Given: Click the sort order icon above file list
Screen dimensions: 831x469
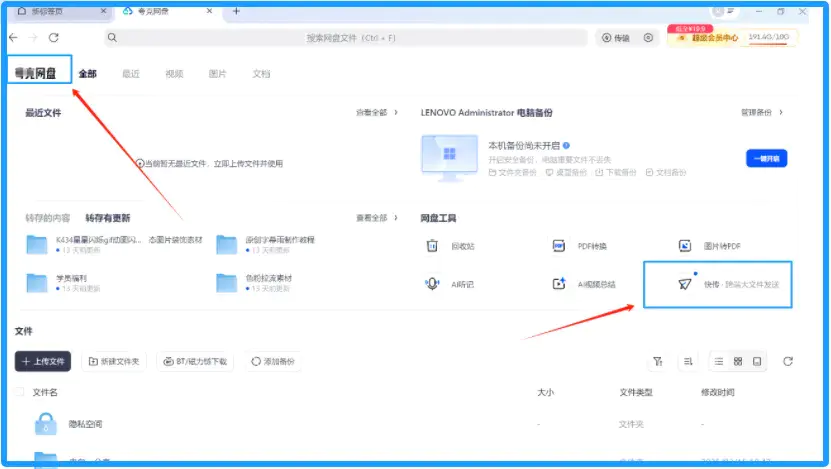Looking at the screenshot, I should tap(688, 361).
